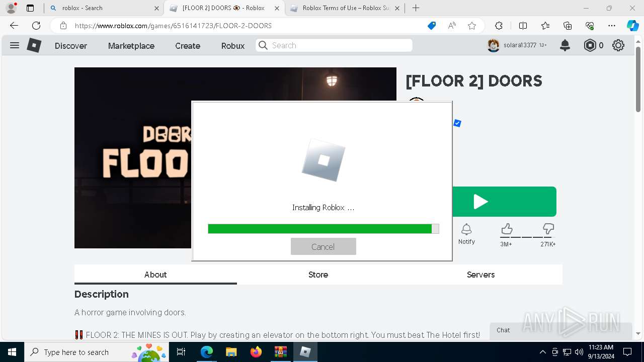
Task: Open File Explorer from taskbar
Action: point(231,352)
